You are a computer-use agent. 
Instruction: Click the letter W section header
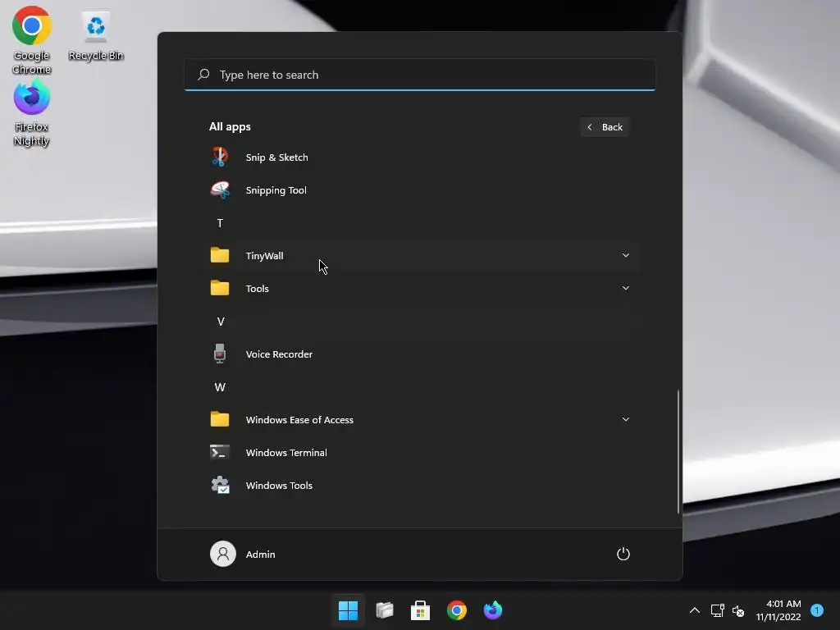click(220, 387)
